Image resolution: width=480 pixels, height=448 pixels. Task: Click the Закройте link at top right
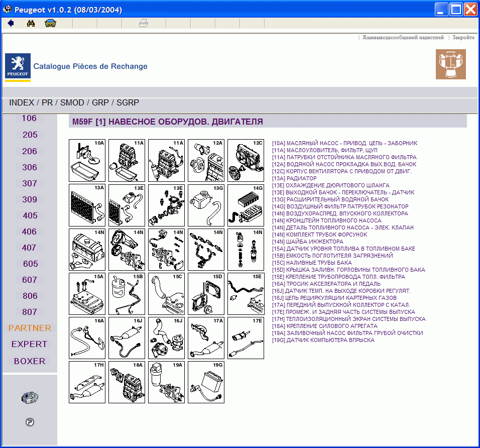tap(463, 37)
